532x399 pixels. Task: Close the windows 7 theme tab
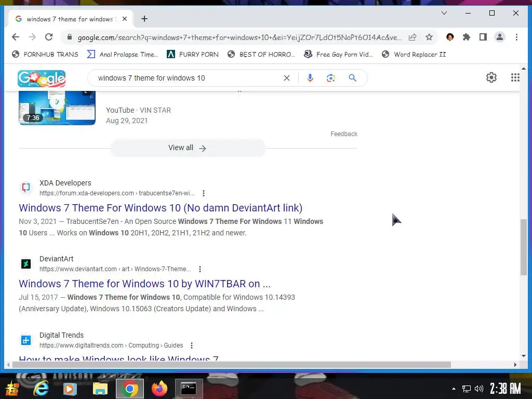[125, 19]
